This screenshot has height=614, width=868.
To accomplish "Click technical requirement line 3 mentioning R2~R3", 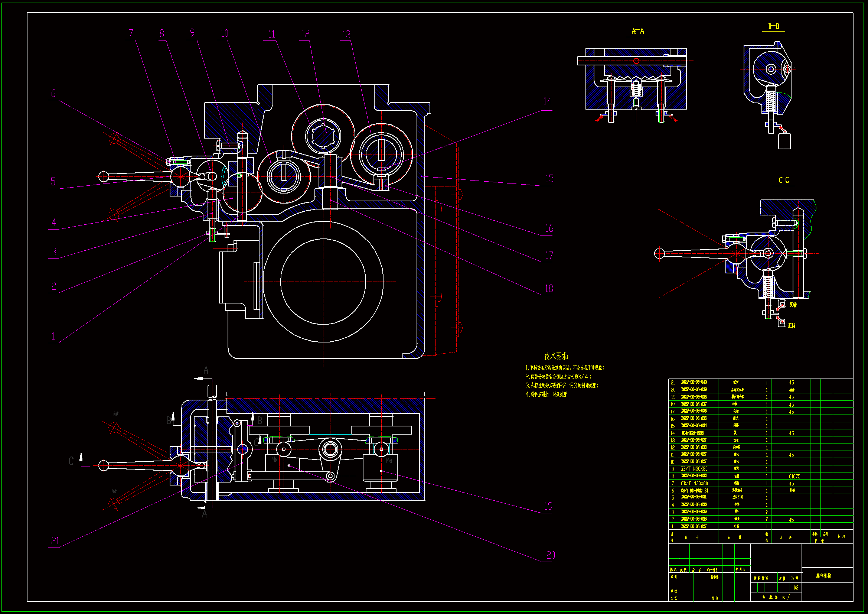I will point(562,386).
